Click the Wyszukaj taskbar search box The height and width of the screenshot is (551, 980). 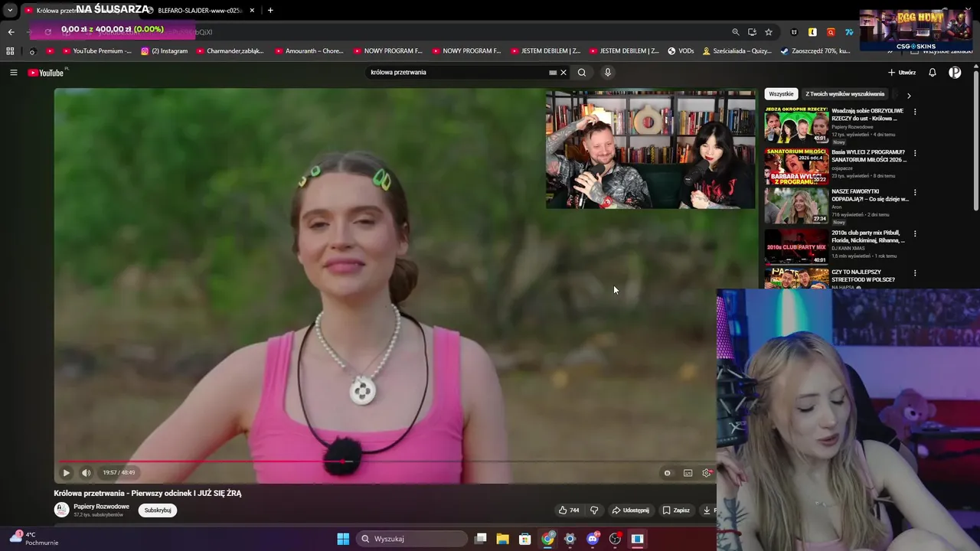(412, 539)
